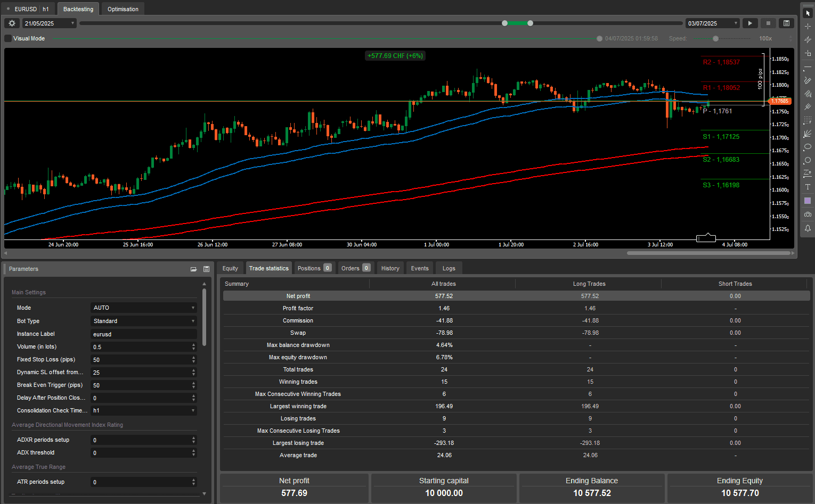Click the save report icon next to stop
The height and width of the screenshot is (504, 815).
point(786,23)
